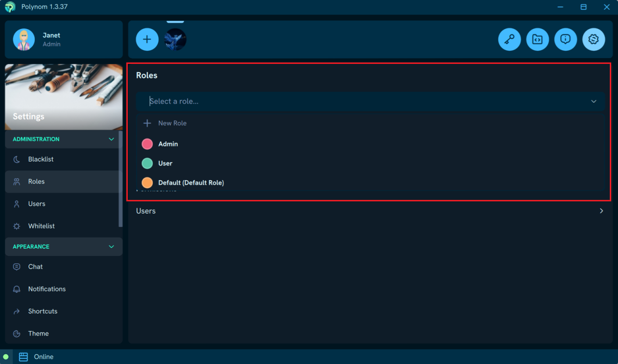Image resolution: width=618 pixels, height=364 pixels.
Task: Collapse the Appearance section
Action: (111, 247)
